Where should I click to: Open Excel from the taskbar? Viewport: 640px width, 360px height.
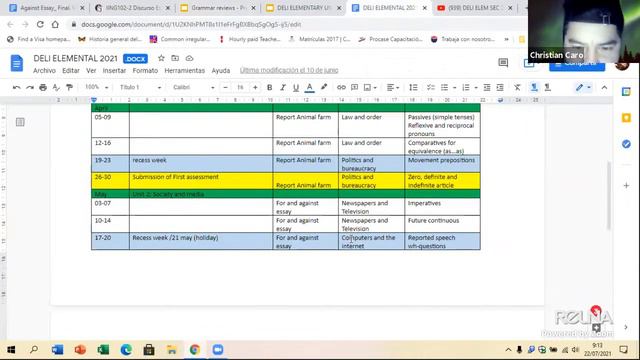(x=103, y=350)
